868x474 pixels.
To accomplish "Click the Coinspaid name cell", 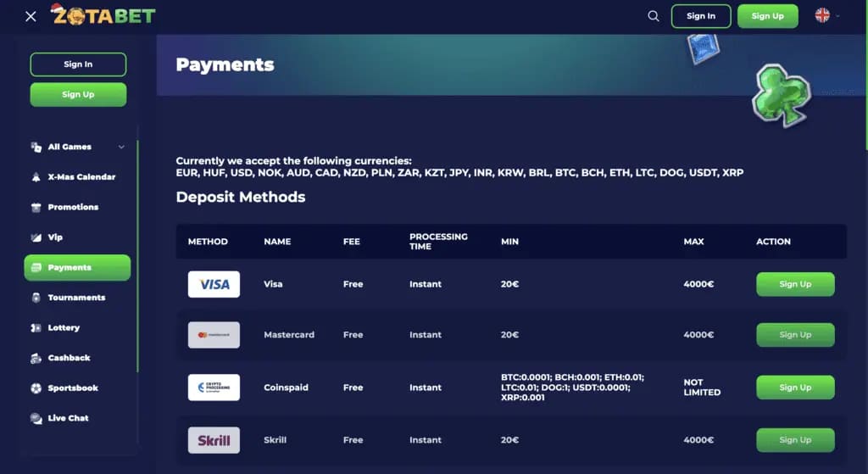I will tap(286, 388).
